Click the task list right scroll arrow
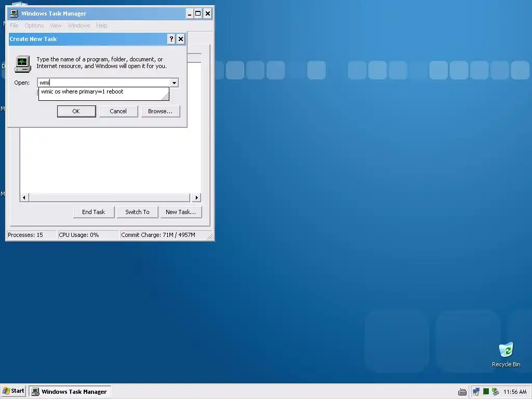The height and width of the screenshot is (399, 532). pyautogui.click(x=197, y=197)
